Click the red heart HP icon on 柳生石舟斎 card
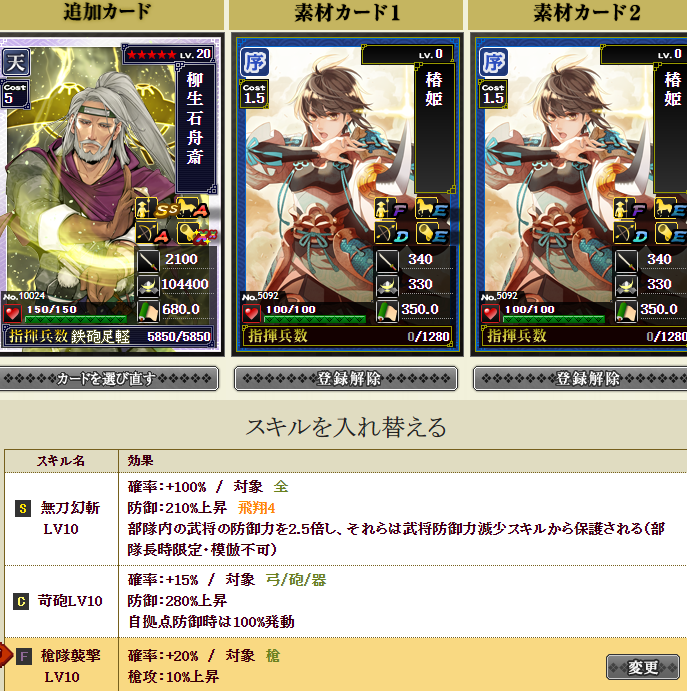Image resolution: width=687 pixels, height=691 pixels. point(12,314)
